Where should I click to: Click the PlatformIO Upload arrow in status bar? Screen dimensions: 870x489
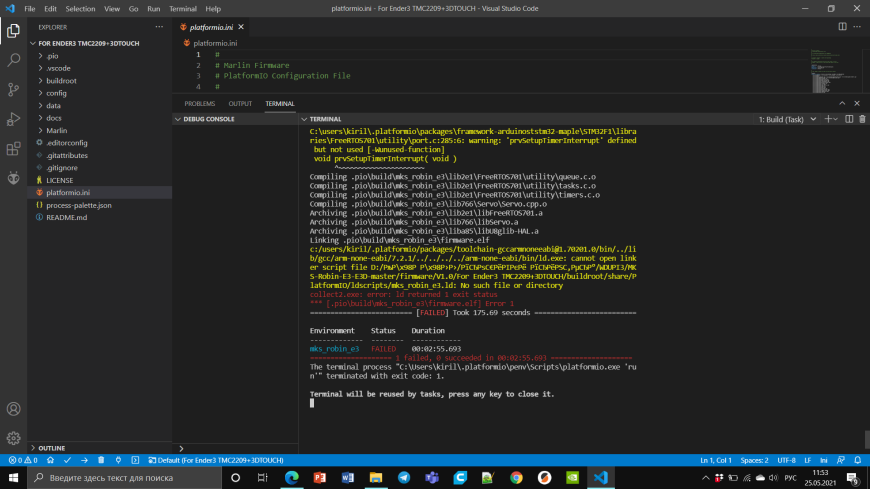click(x=84, y=460)
